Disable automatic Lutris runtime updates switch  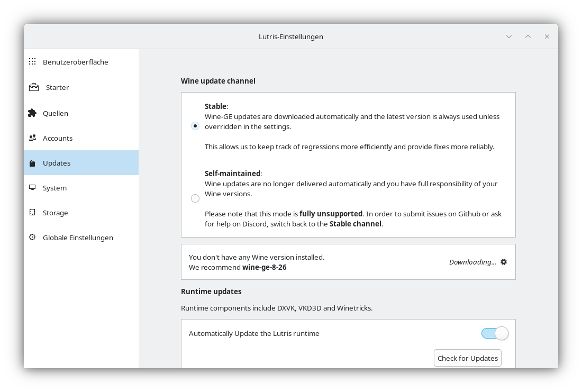[495, 333]
